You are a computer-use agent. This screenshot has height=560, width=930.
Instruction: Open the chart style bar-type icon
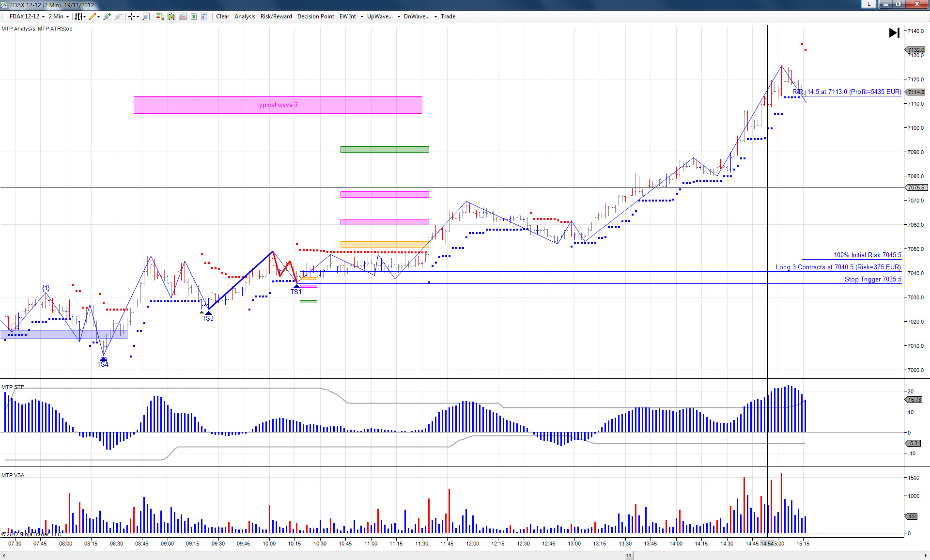(x=78, y=16)
